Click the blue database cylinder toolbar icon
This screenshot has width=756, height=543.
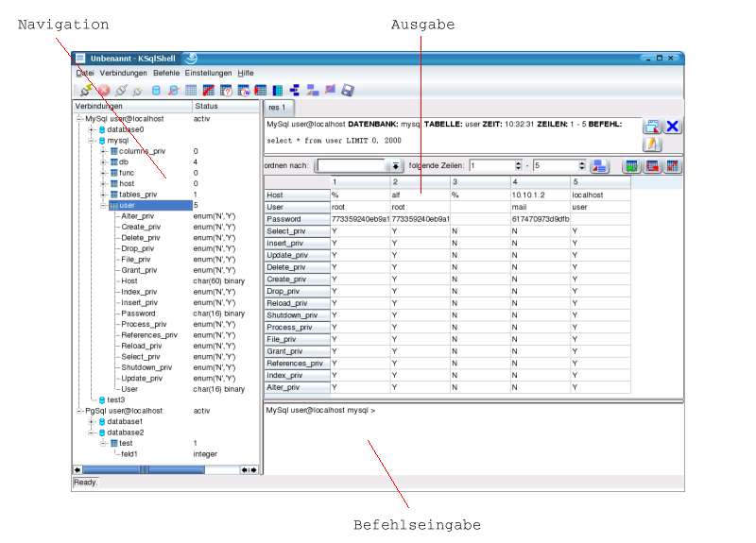(156, 91)
